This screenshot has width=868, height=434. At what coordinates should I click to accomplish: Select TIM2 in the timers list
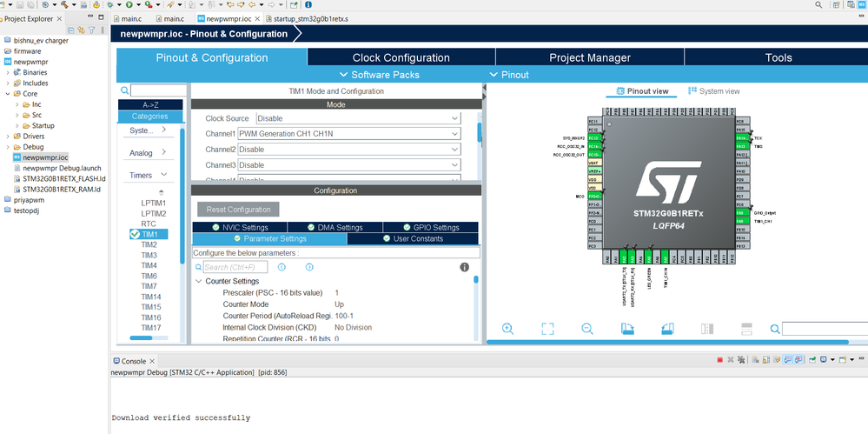click(149, 244)
